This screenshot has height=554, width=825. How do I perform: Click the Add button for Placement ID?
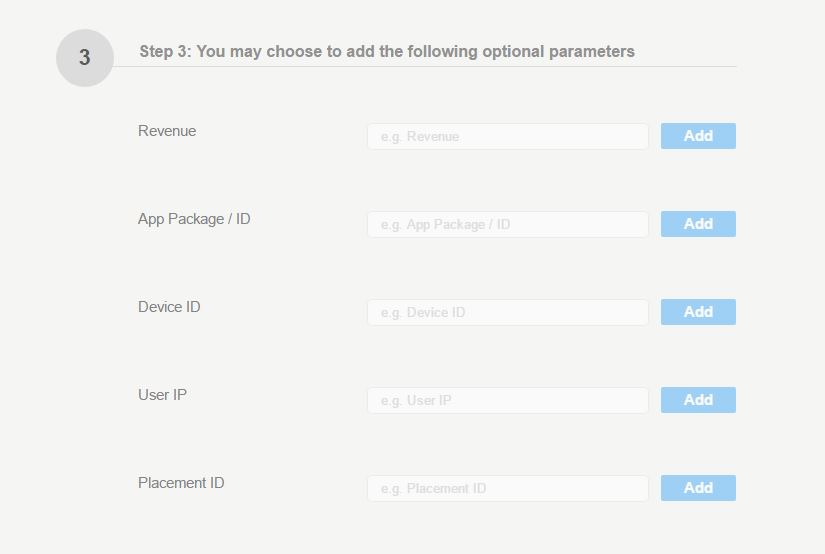click(x=698, y=488)
